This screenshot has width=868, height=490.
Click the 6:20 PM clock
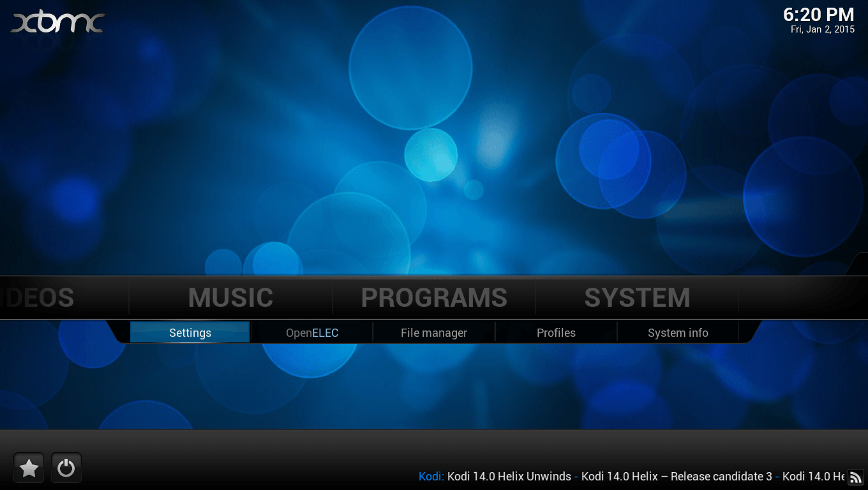(x=818, y=15)
